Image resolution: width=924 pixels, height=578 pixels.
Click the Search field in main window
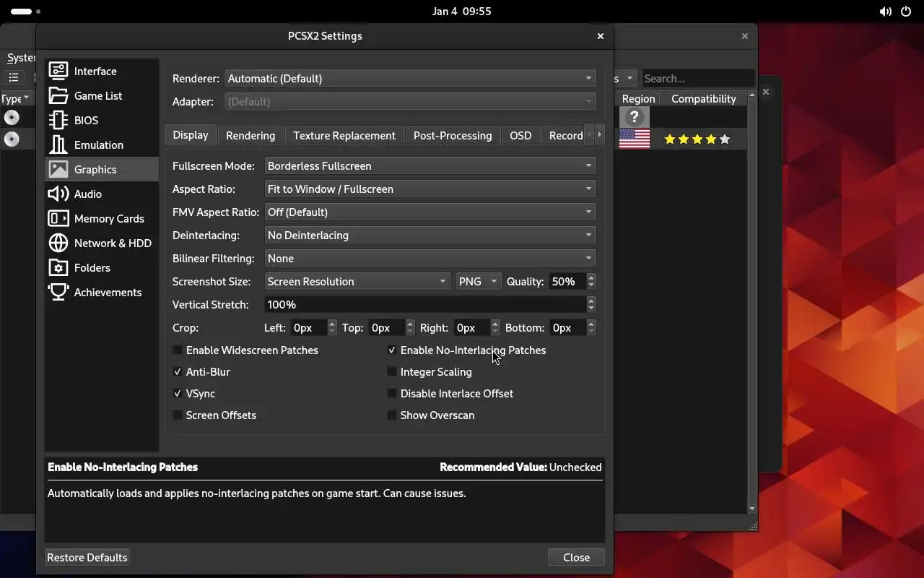coord(697,78)
